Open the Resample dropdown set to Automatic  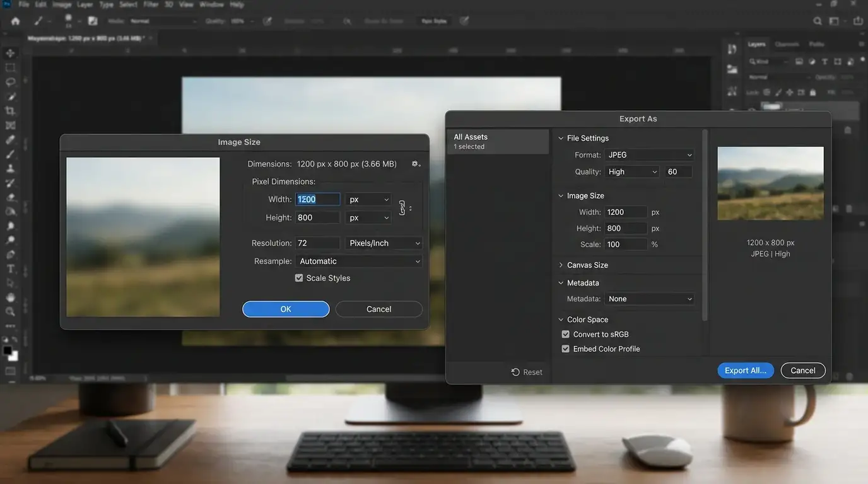(x=358, y=261)
